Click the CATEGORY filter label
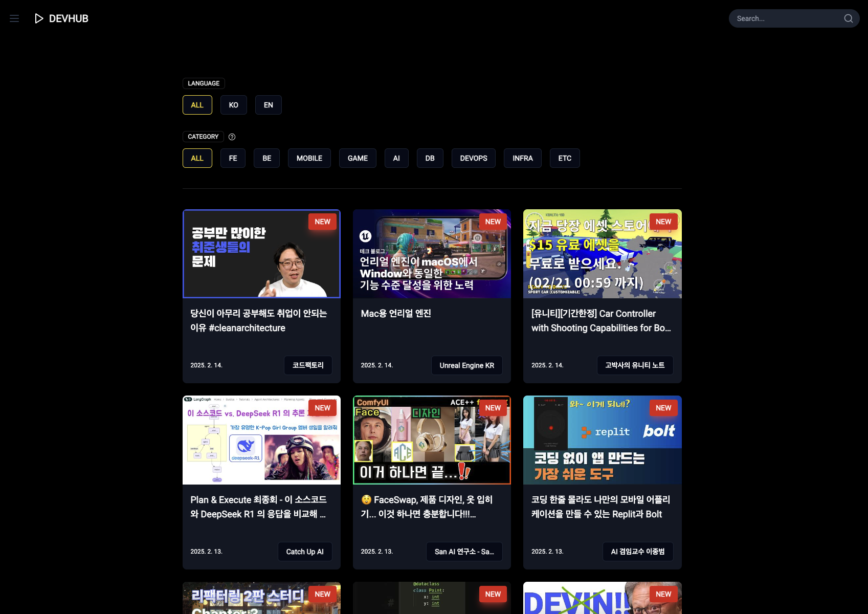This screenshot has height=614, width=868. [203, 137]
